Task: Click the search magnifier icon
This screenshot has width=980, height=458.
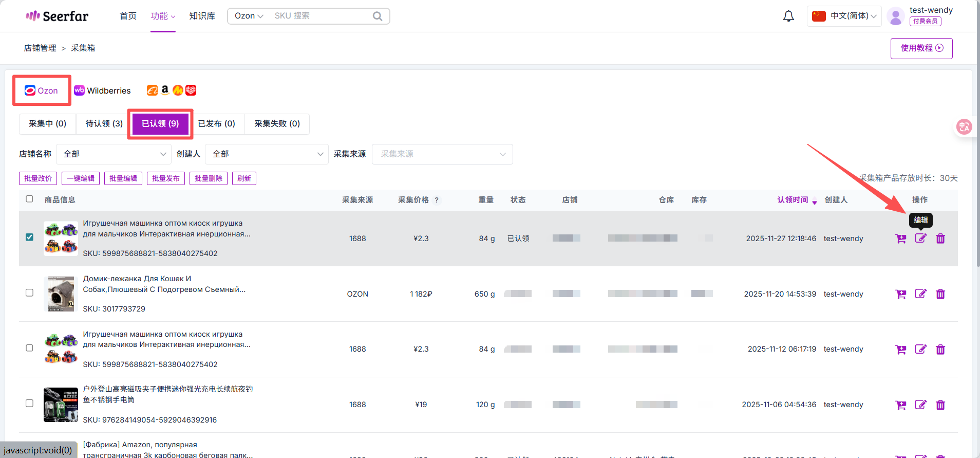Action: tap(378, 16)
